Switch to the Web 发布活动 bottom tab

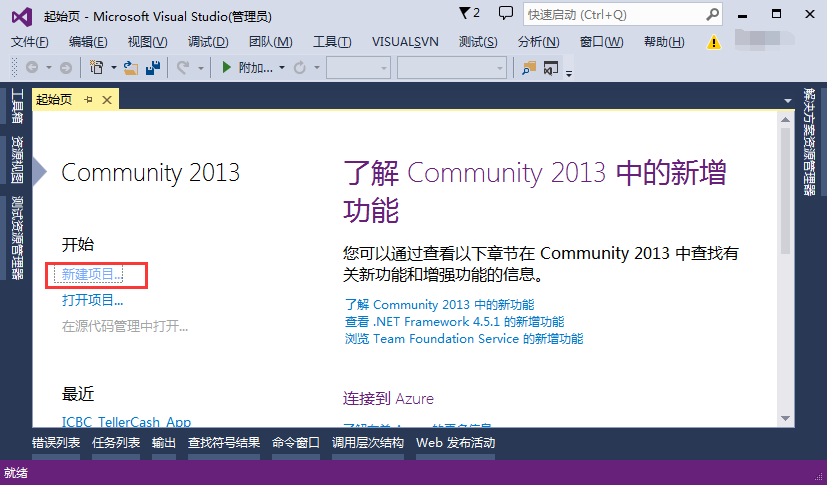(x=456, y=443)
